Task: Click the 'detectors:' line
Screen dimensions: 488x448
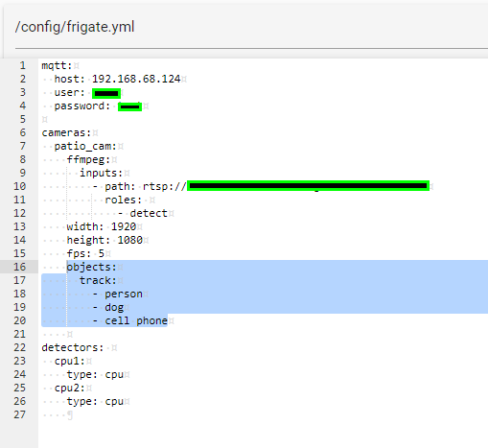Action: point(73,347)
